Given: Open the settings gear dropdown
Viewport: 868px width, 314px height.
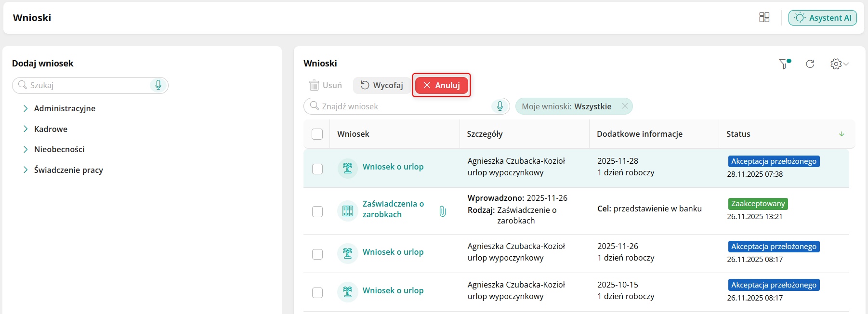Looking at the screenshot, I should click(x=839, y=64).
